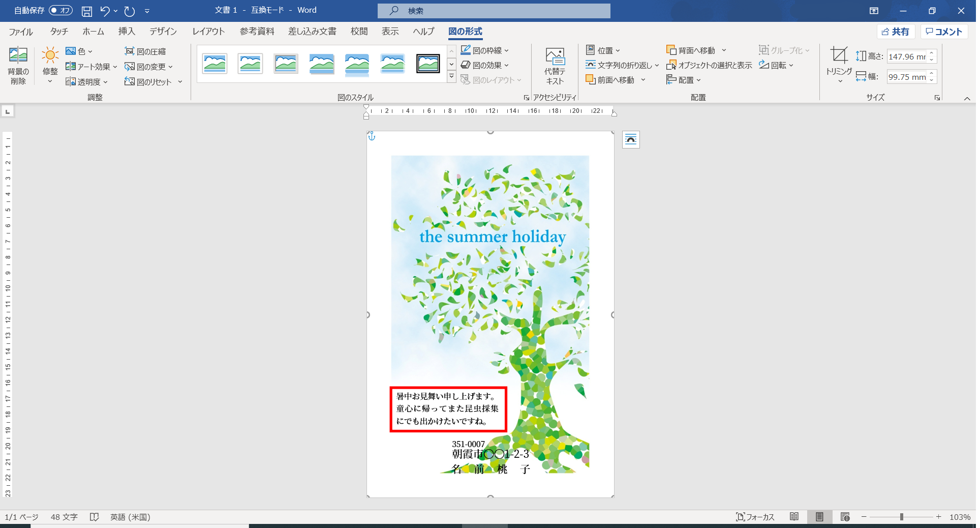Open 回転 rotate menu
Image resolution: width=980 pixels, height=528 pixels.
776,65
